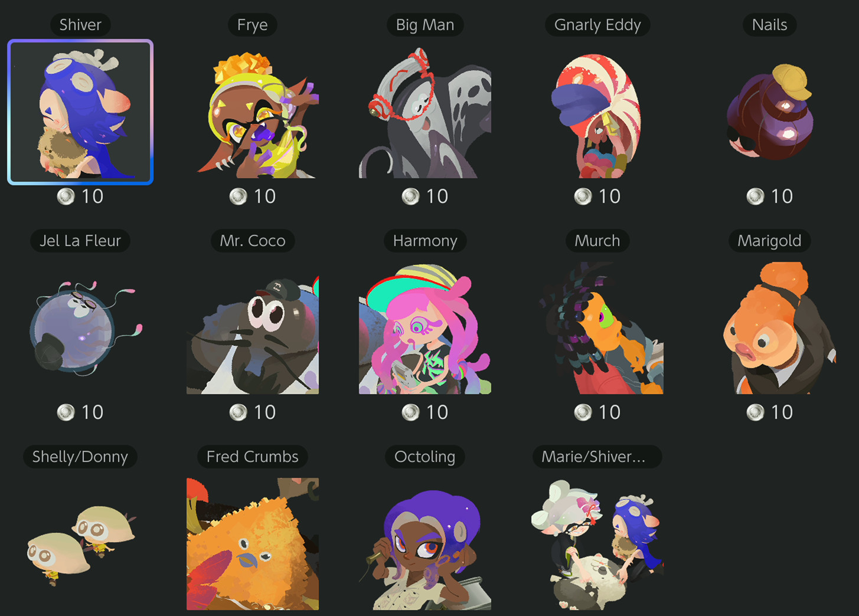Screen dimensions: 859x616
Task: Pick the Big Man icon
Action: (425, 112)
